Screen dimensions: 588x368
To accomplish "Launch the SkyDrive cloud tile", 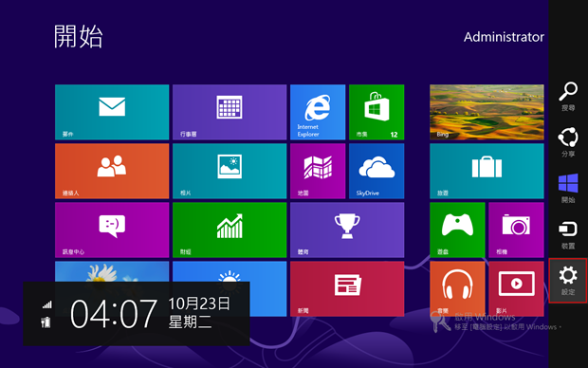I will coord(377,171).
